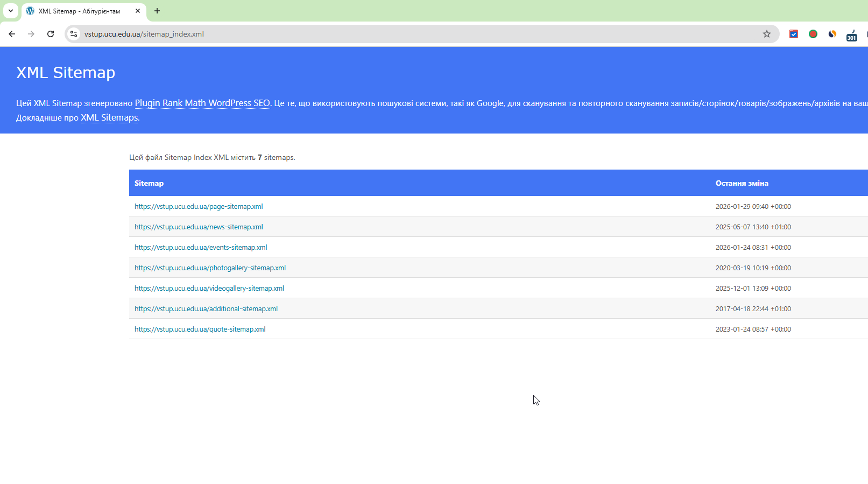Screen dimensions: 868x484
Task: Expand the tab search dropdown
Action: click(11, 11)
